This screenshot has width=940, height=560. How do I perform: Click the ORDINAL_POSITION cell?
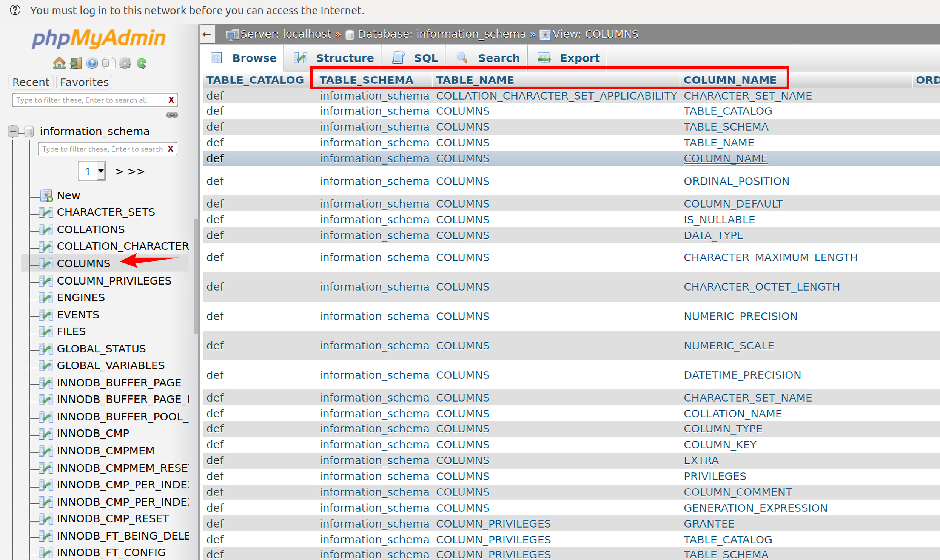(737, 181)
